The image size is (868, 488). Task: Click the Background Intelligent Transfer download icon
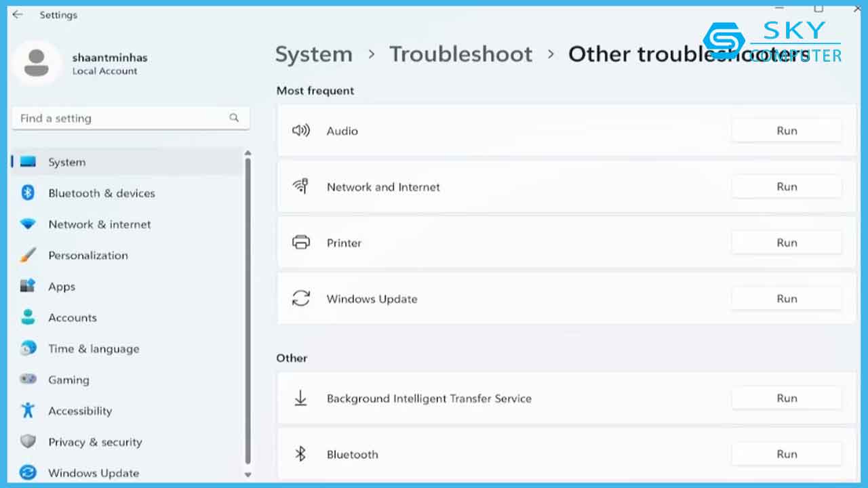[x=300, y=399]
